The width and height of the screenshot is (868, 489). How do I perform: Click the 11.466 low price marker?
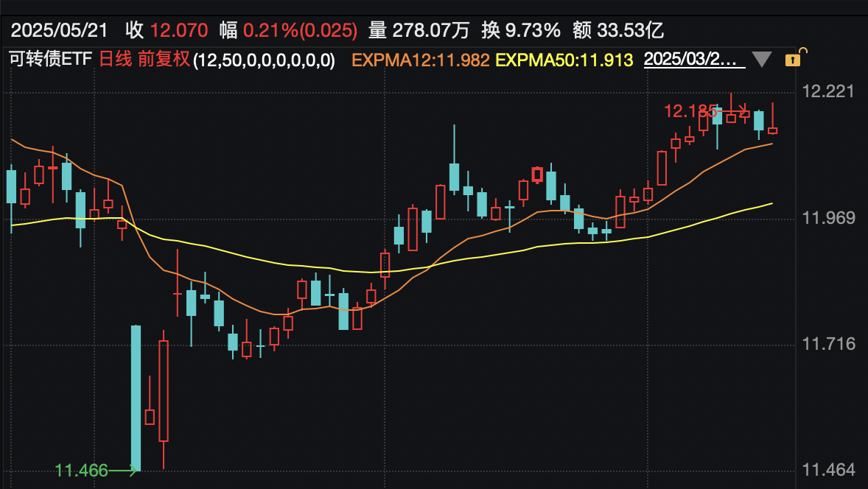[x=81, y=471]
